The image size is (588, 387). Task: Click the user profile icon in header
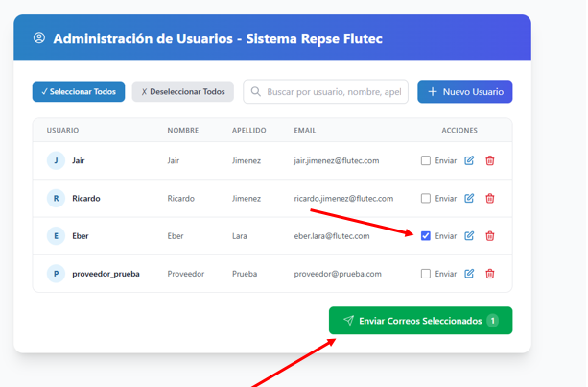(39, 37)
